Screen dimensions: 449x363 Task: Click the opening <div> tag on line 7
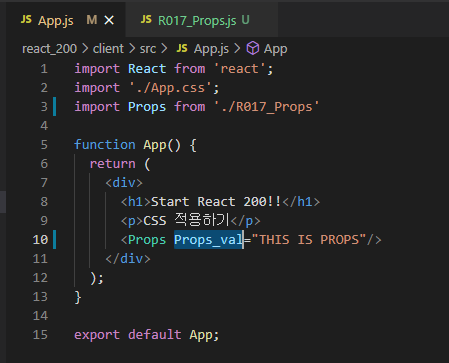pyautogui.click(x=124, y=183)
